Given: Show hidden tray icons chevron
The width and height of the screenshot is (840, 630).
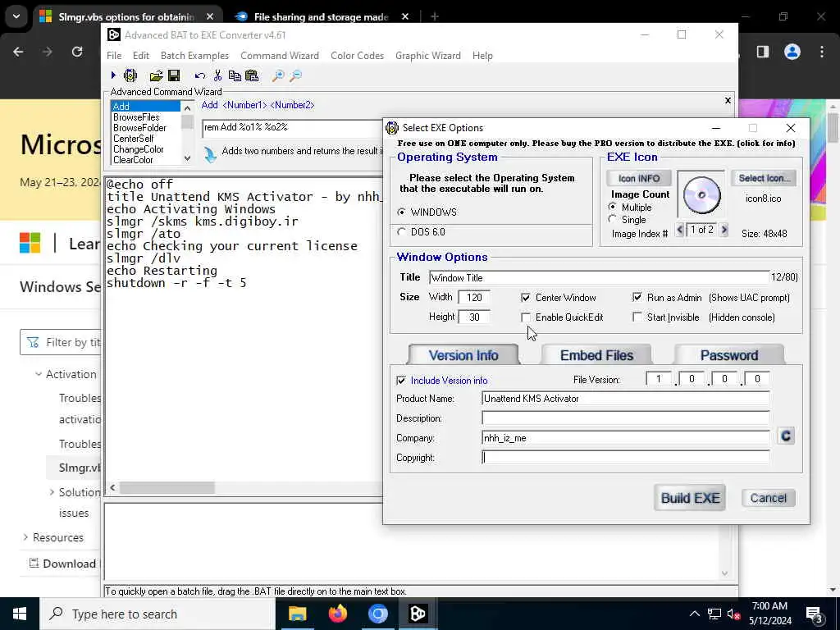Looking at the screenshot, I should click(x=694, y=614).
